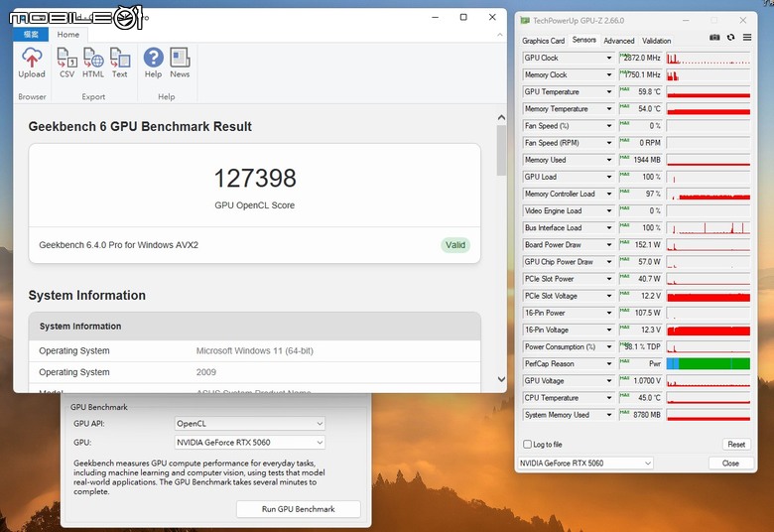Viewport: 774px width, 532px height.
Task: Open Memory Controller Load sensor dropdown
Action: 608,195
